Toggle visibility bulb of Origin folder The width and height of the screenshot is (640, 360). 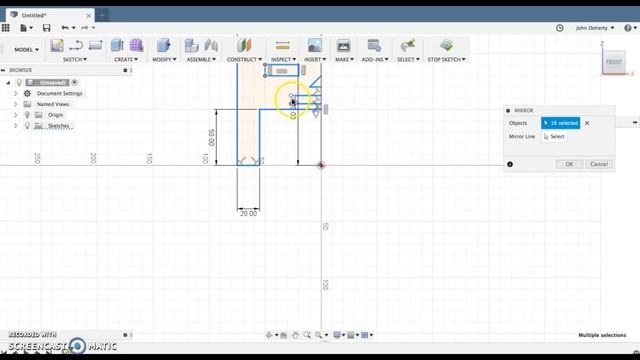pyautogui.click(x=27, y=115)
